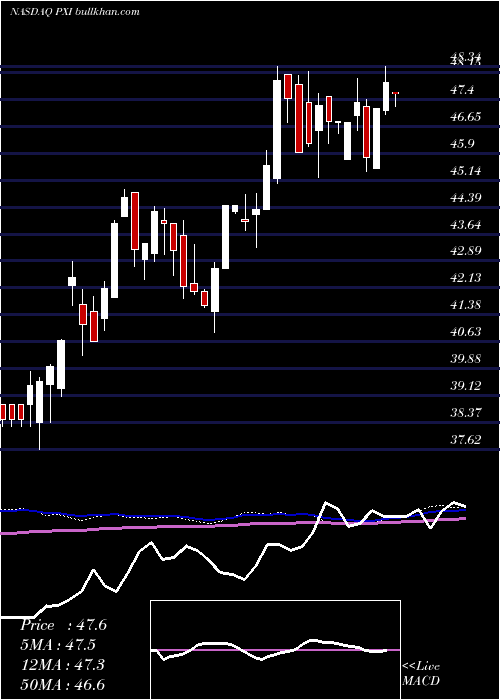Select the 38.37 price level label

point(466,412)
